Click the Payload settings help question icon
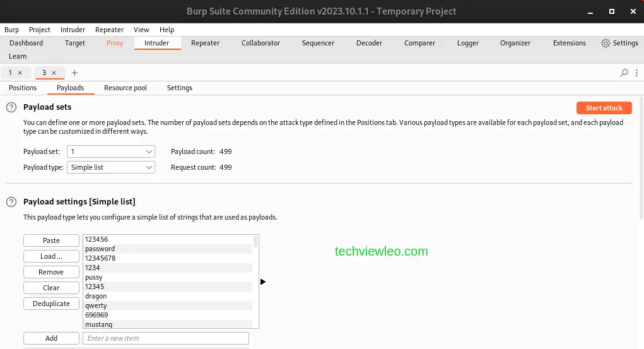 pos(11,202)
